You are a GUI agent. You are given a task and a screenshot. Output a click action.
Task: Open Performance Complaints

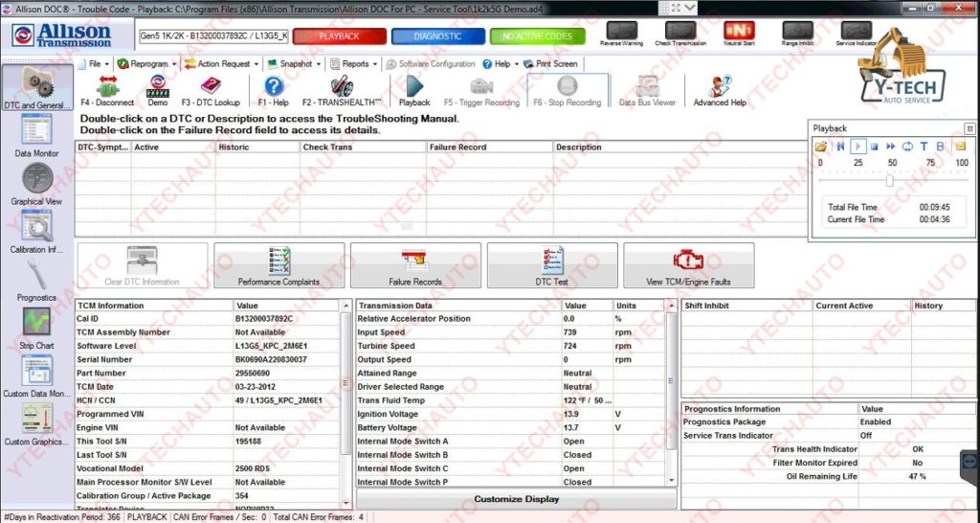tap(278, 266)
